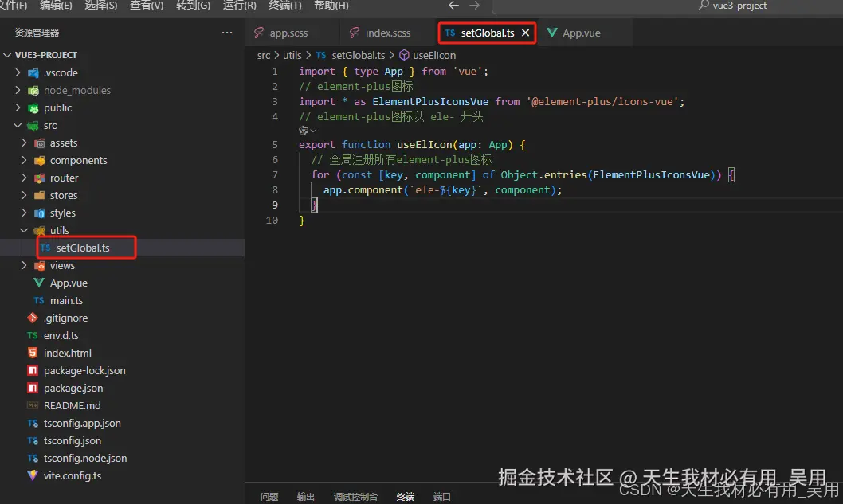Click the Vue icon beside App.vue file
The width and height of the screenshot is (843, 504).
tap(37, 283)
